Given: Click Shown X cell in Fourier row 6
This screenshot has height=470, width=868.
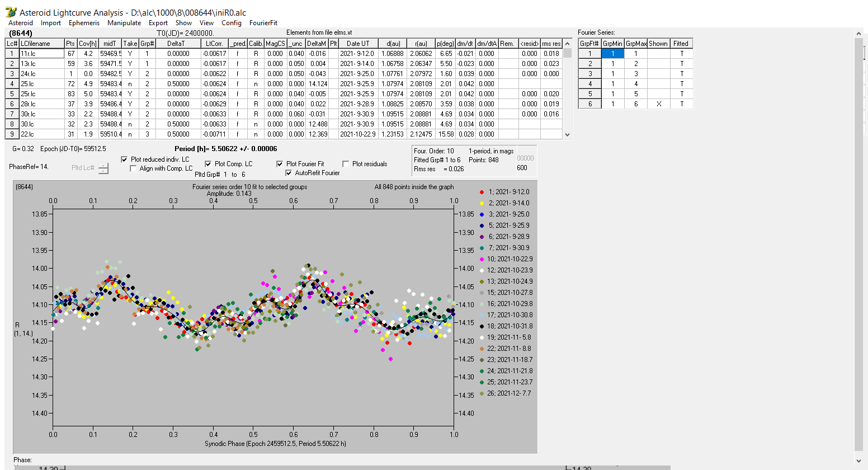Looking at the screenshot, I should (x=659, y=104).
